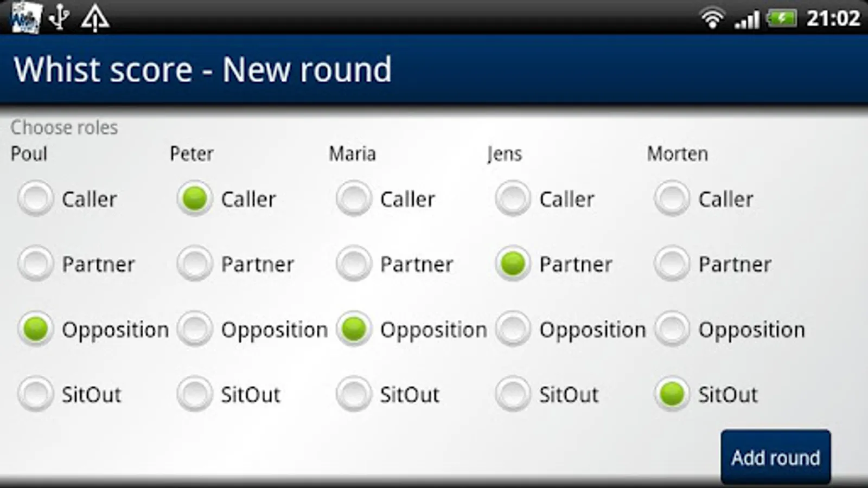Tap the warning triangle notification icon
This screenshot has height=488, width=868.
pos(95,18)
